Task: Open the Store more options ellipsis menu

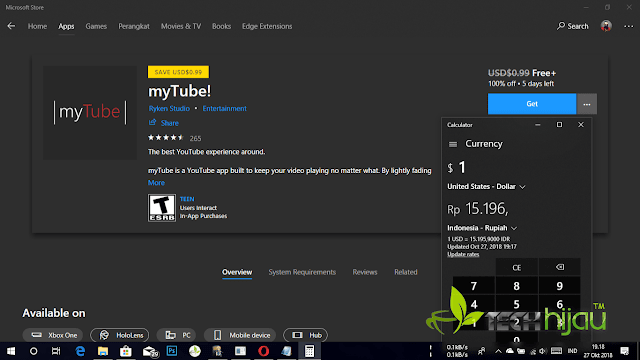Action: point(629,26)
